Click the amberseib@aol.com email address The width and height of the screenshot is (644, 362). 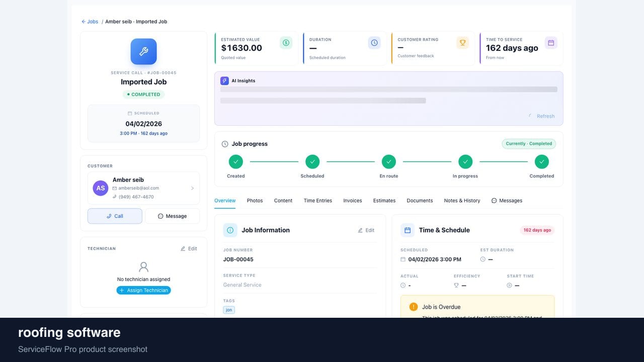139,188
